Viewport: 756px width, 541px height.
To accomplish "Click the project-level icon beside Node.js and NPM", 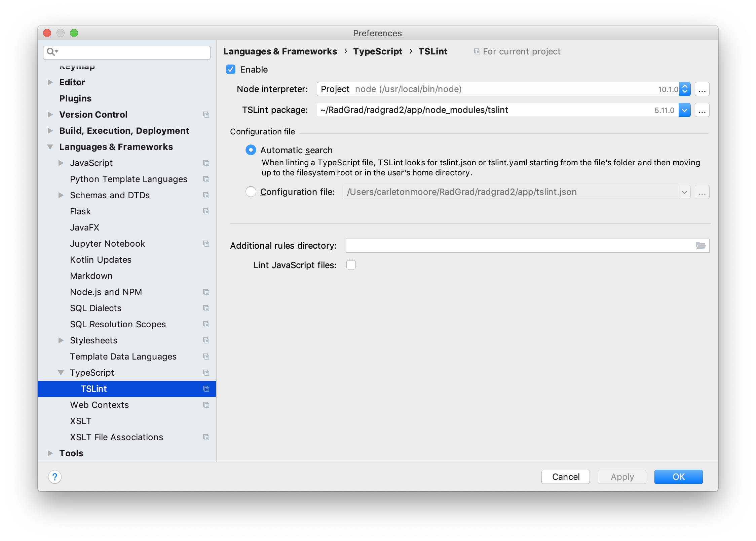I will click(x=206, y=292).
